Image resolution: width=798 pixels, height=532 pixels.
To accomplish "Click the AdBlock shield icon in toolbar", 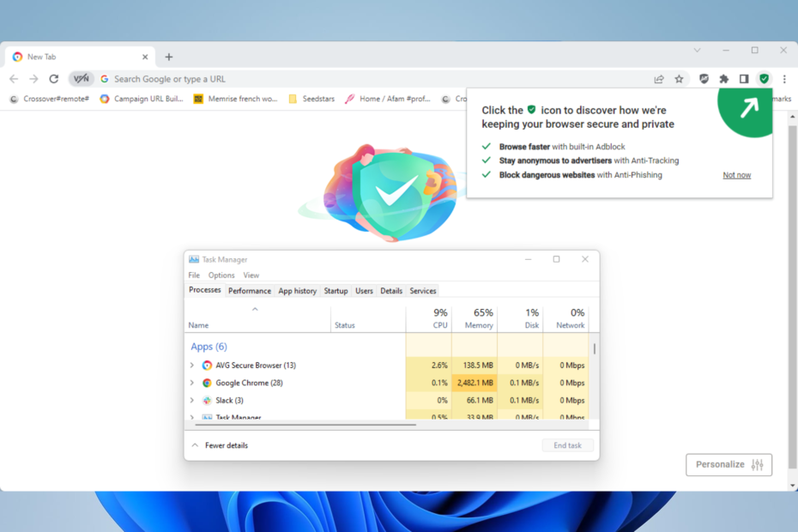I will click(704, 78).
